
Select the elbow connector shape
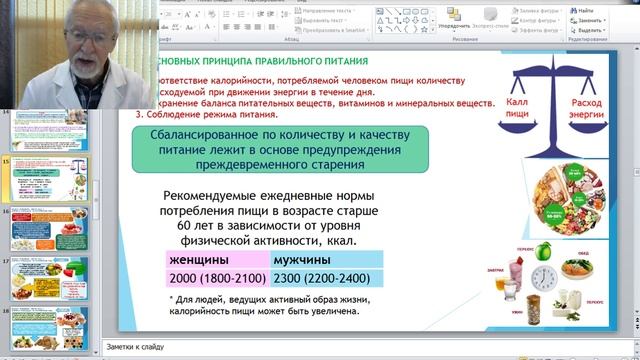389,20
